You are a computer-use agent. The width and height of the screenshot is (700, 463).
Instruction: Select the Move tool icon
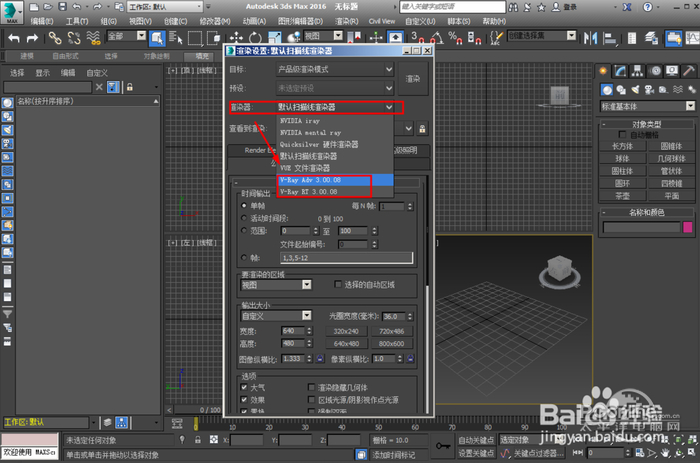(x=236, y=38)
